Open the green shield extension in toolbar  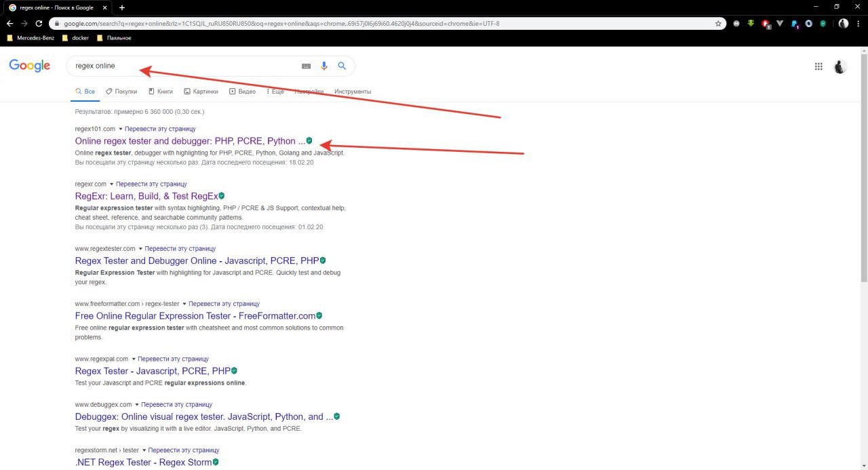point(823,23)
